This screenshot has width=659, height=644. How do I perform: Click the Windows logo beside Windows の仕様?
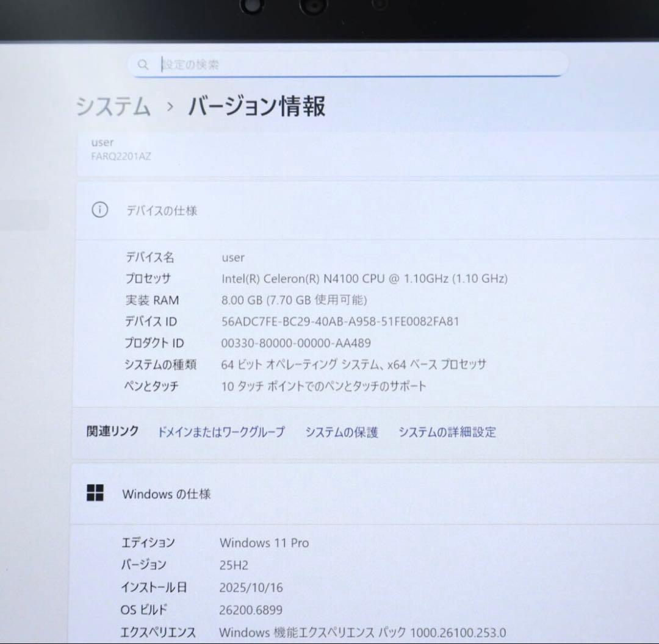pos(96,494)
